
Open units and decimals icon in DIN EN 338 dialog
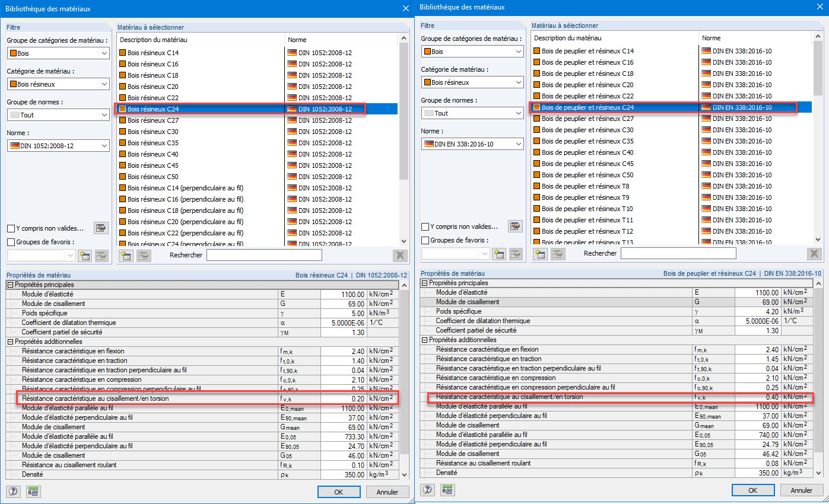coord(447,490)
